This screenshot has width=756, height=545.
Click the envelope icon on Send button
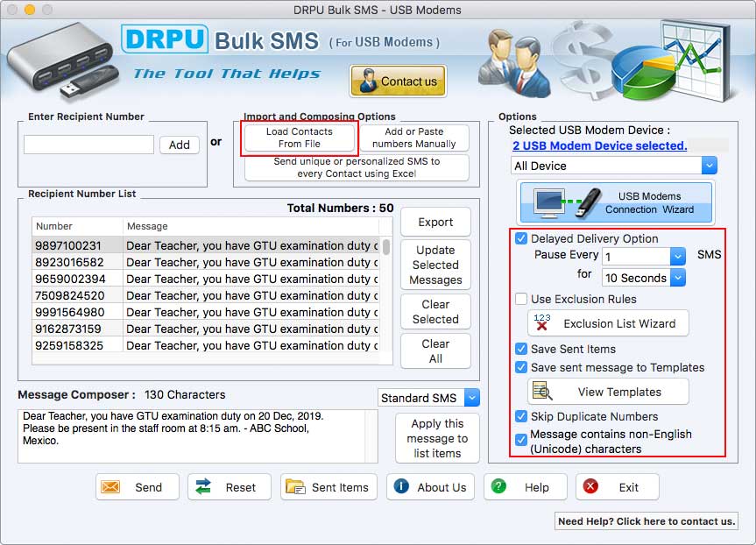110,487
